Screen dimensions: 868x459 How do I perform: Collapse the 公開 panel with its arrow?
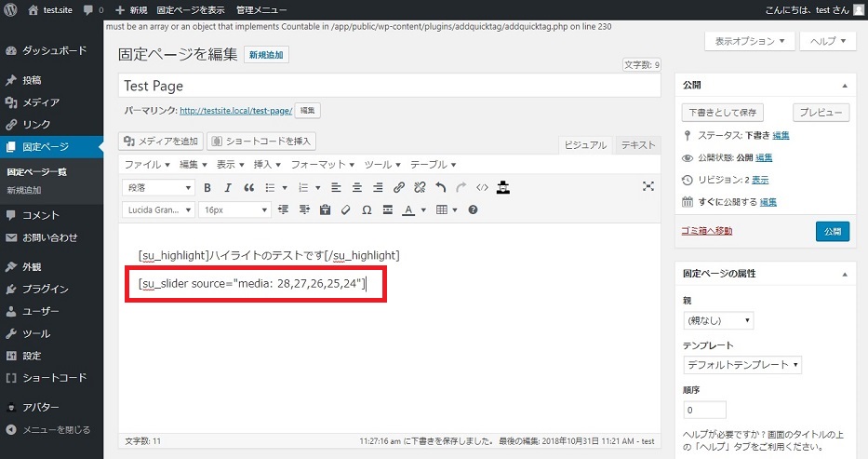[x=845, y=85]
